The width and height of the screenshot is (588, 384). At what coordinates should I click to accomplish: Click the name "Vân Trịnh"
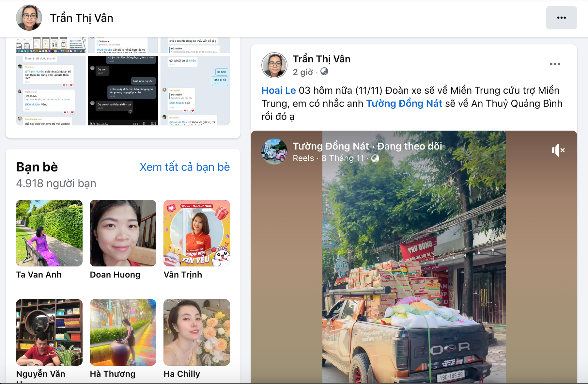click(x=183, y=275)
